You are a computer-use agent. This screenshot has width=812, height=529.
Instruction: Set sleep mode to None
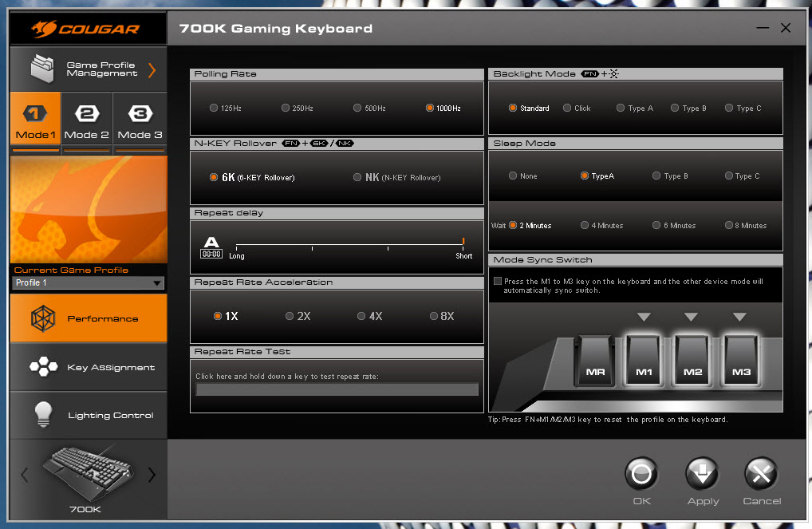click(x=513, y=176)
